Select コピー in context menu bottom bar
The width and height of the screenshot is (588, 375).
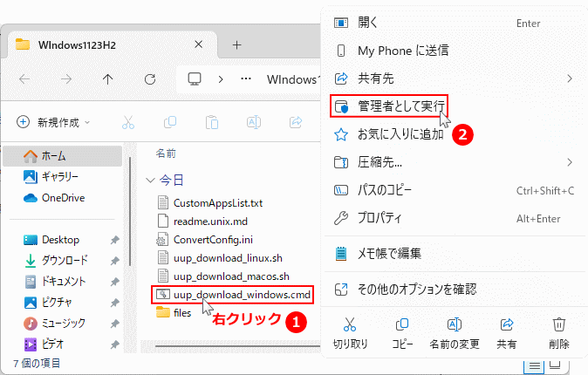pyautogui.click(x=402, y=333)
